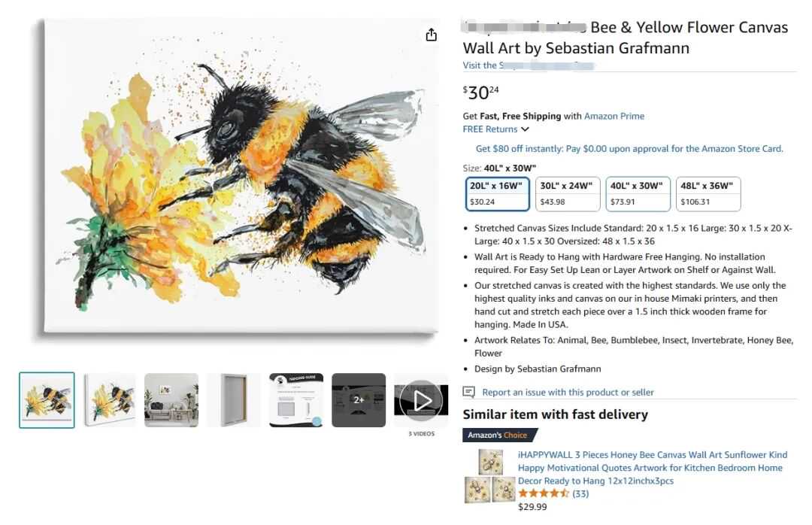View the angled canvas thumbnail
Image resolution: width=812 pixels, height=525 pixels.
(x=110, y=400)
